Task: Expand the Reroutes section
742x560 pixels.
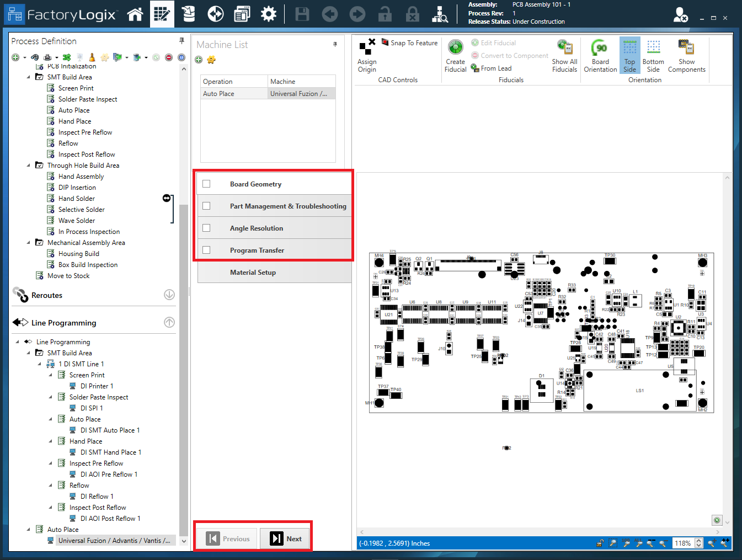Action: (169, 295)
